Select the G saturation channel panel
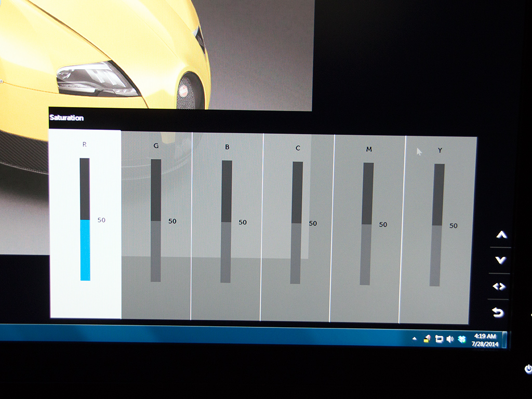532x399 pixels. 156,225
